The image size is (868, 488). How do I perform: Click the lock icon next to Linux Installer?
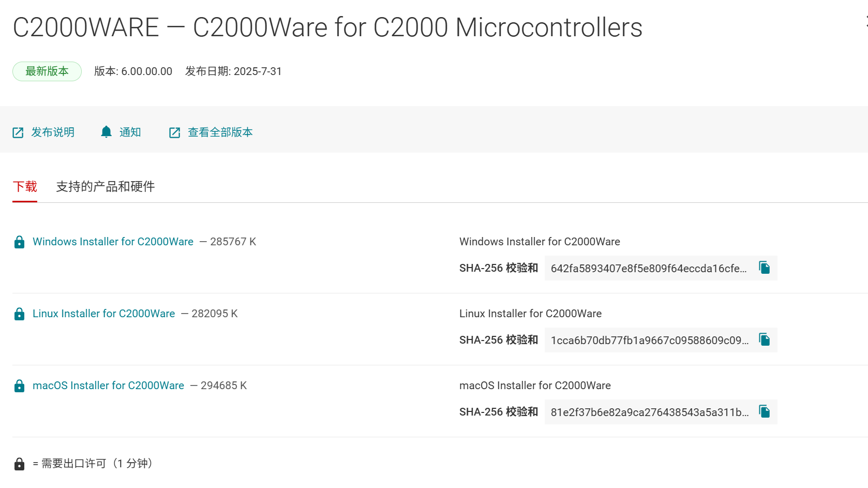[20, 314]
